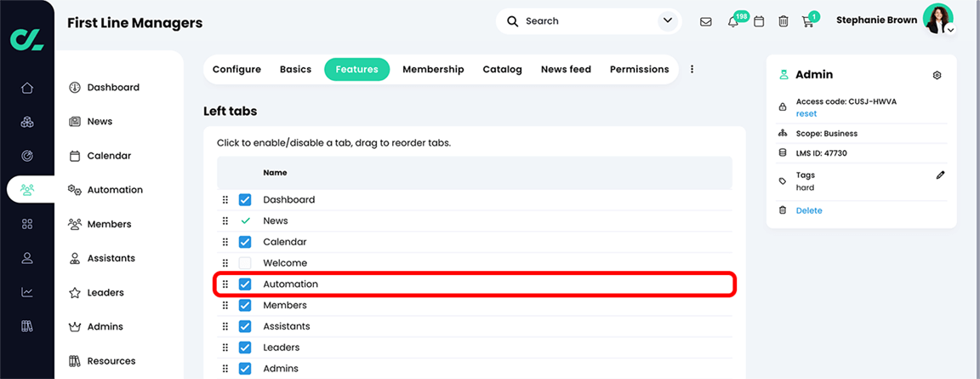Image resolution: width=980 pixels, height=379 pixels.
Task: Grab the drag handle for Automation row
Action: click(225, 284)
